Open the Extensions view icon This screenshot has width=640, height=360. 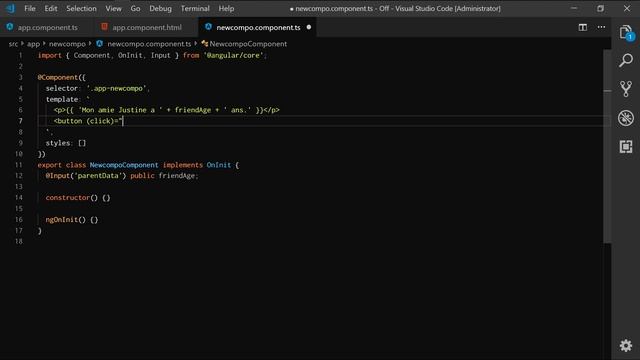pyautogui.click(x=626, y=147)
